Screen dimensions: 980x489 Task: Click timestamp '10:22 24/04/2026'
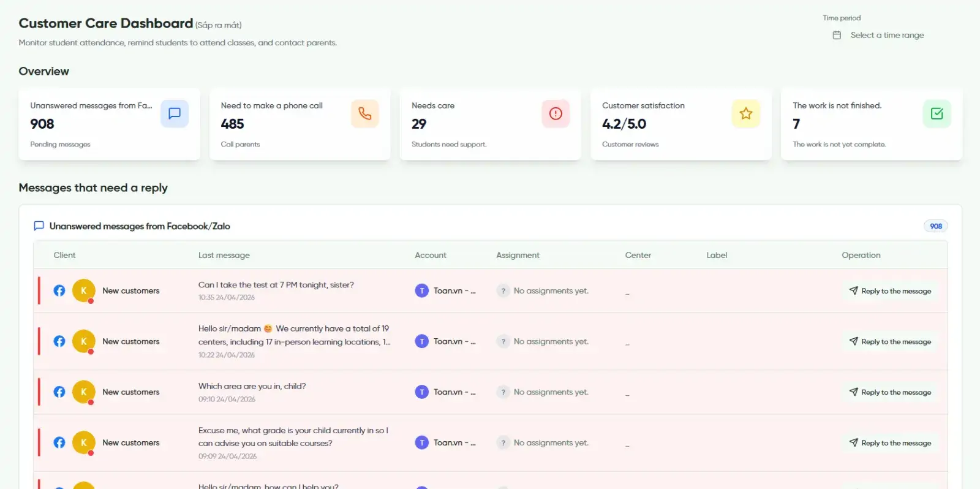(x=227, y=355)
